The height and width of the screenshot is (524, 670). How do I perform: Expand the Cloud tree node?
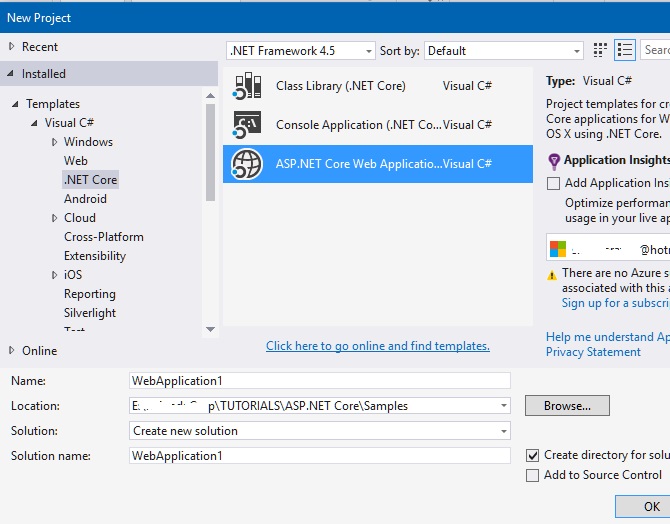(54, 218)
